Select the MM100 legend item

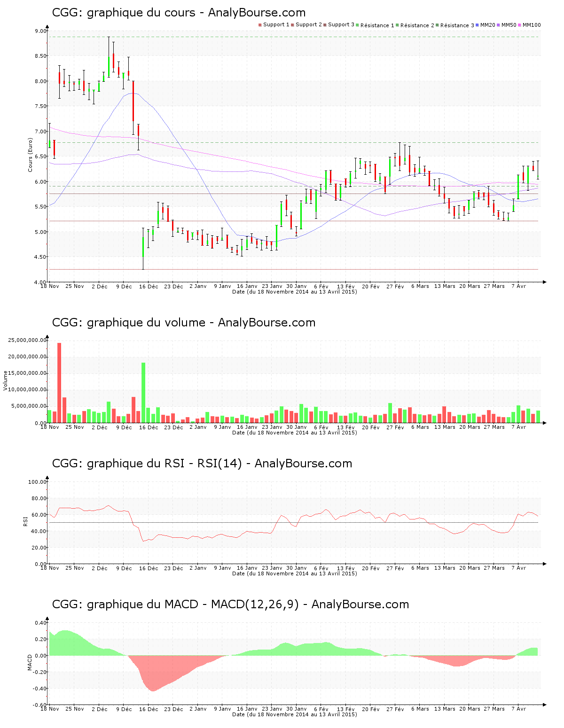point(530,25)
